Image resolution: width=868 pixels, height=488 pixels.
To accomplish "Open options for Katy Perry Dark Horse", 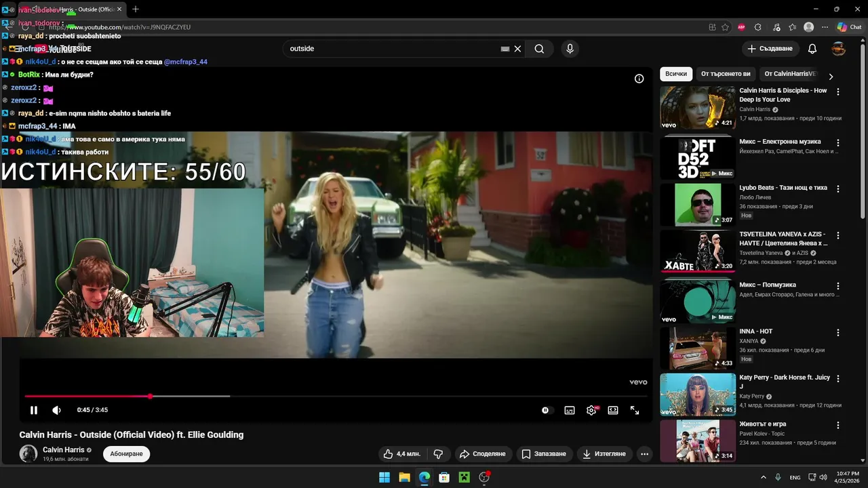I will point(838,379).
